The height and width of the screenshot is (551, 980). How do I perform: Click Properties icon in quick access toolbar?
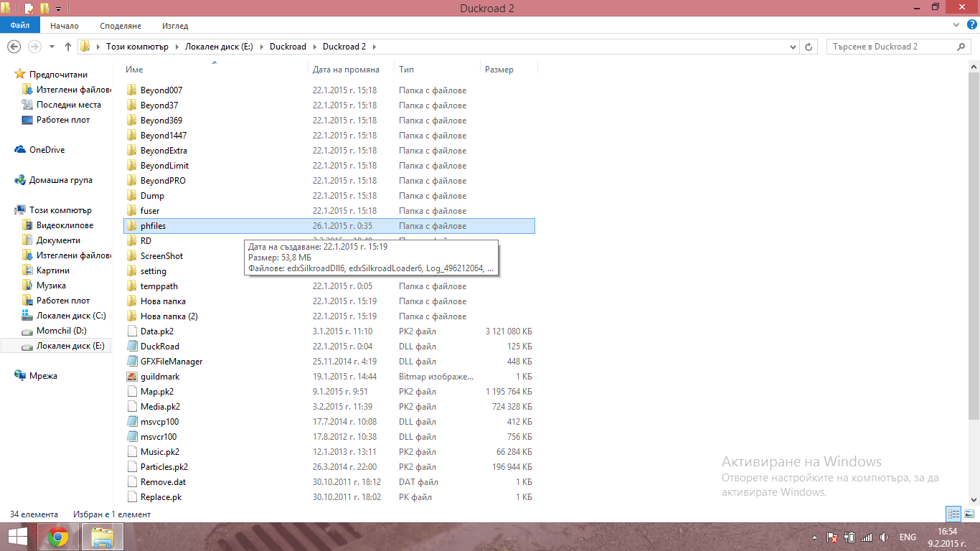[29, 9]
